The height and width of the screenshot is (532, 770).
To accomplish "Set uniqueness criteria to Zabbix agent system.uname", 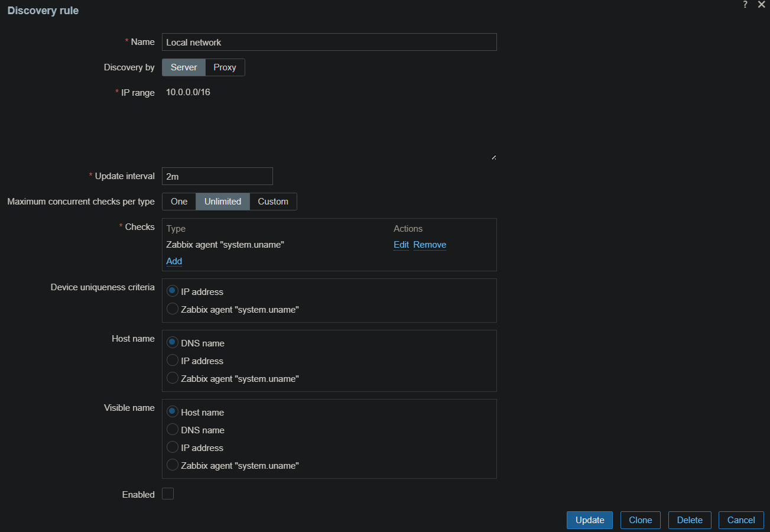I will (x=173, y=309).
